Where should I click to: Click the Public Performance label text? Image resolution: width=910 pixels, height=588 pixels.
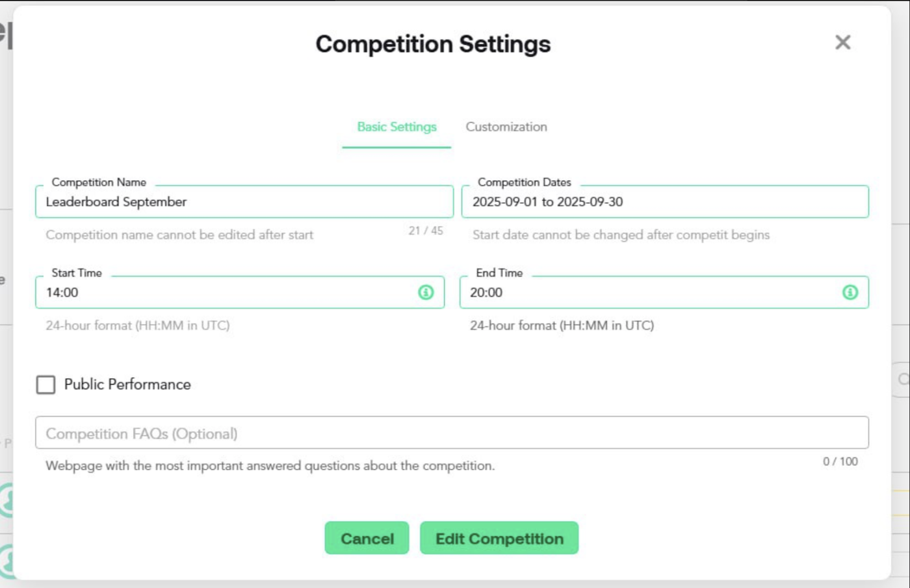pos(127,385)
